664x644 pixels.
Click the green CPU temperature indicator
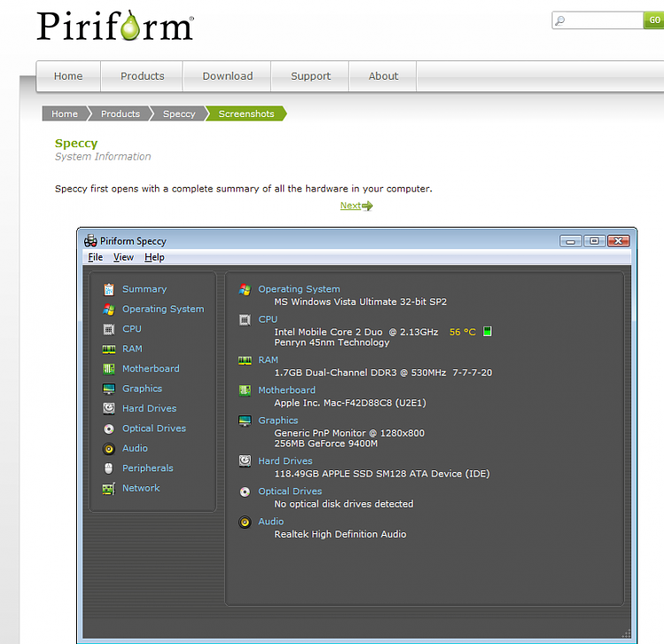click(x=488, y=331)
